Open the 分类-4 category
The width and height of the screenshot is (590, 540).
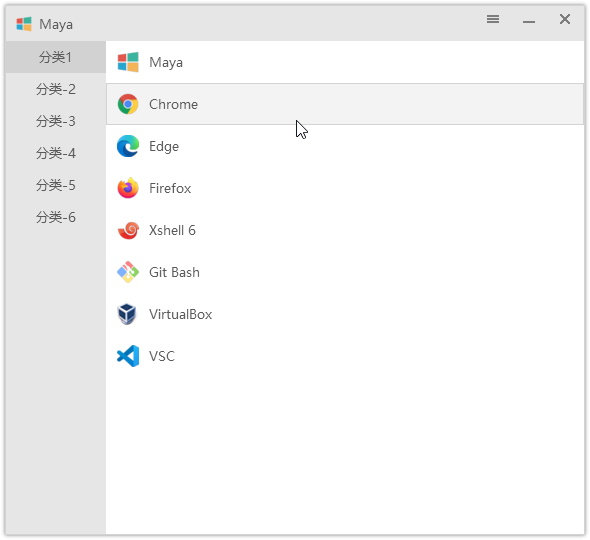55,153
